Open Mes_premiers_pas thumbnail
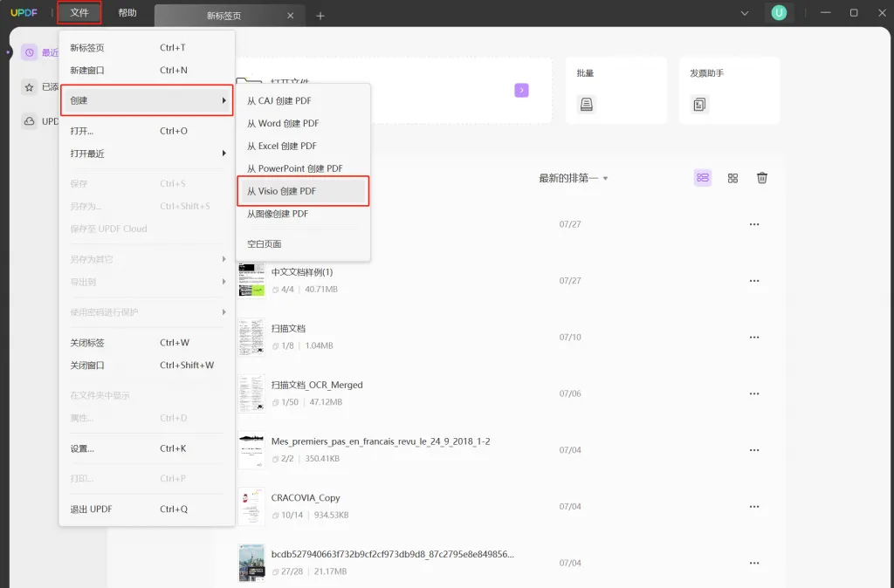 tap(251, 449)
